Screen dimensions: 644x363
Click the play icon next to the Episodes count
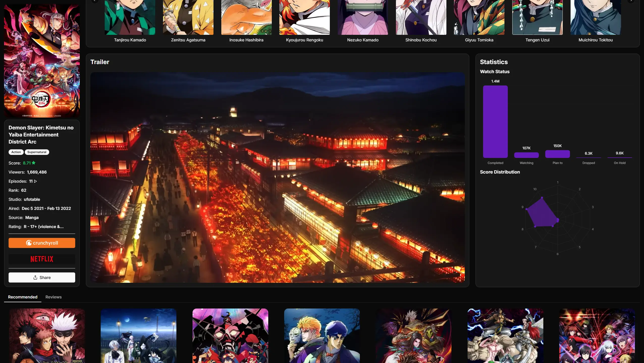tap(36, 181)
